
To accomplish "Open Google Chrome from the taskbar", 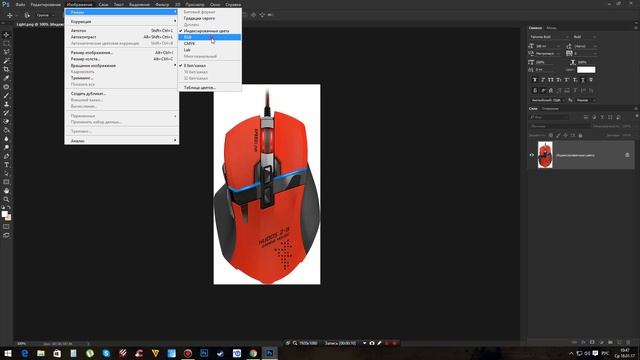I will (253, 353).
